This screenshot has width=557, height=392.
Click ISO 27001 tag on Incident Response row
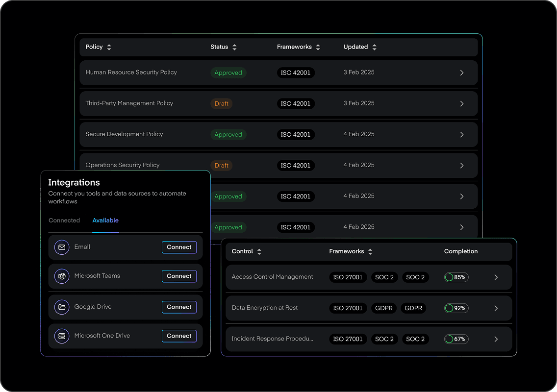point(348,339)
